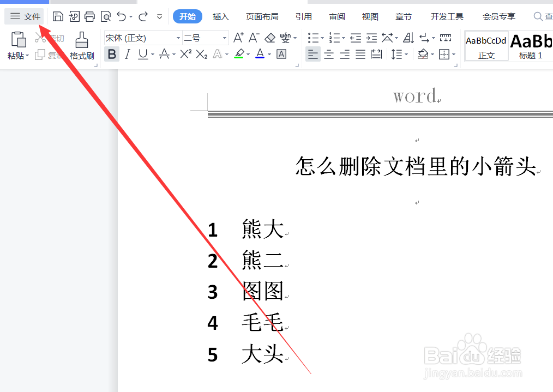Toggle bold formatting

(112, 54)
